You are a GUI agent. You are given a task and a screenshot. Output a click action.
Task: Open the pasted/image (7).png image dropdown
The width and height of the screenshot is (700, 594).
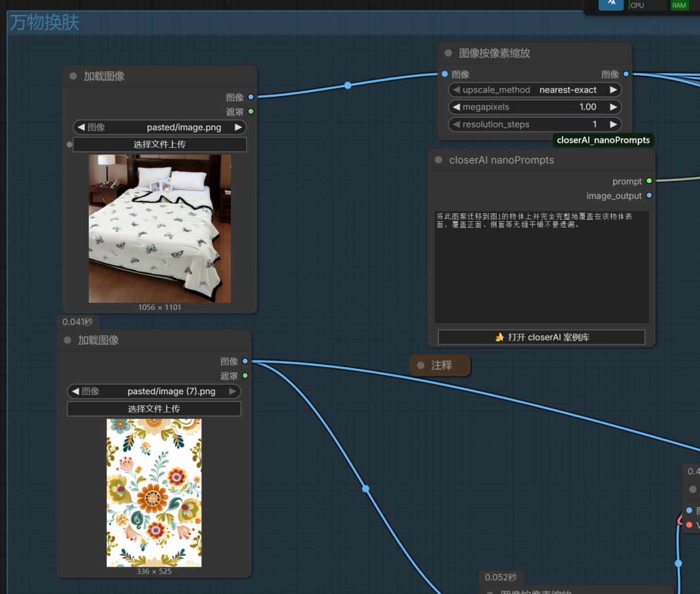154,391
